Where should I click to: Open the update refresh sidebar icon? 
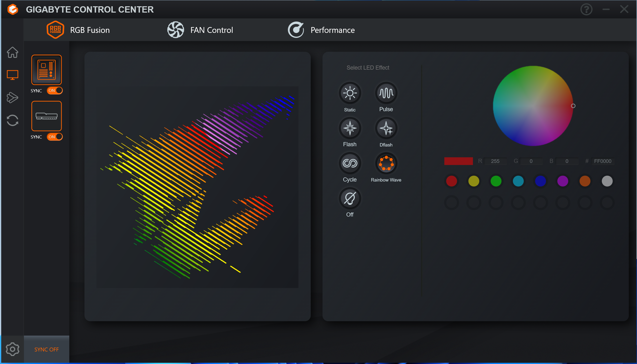12,120
